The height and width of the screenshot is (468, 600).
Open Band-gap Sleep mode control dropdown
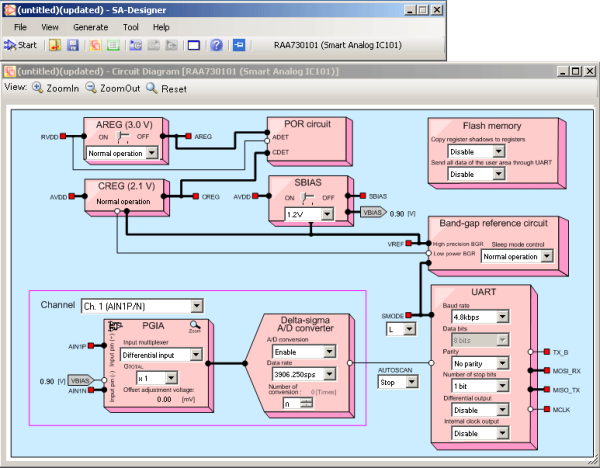517,256
